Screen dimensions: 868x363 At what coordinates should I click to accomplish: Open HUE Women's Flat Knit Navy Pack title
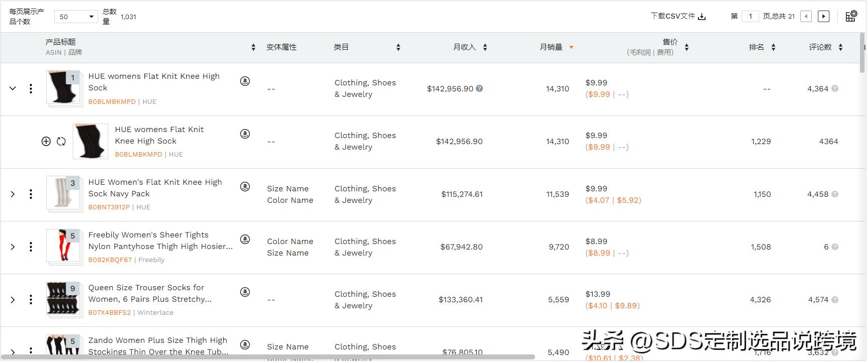pos(155,188)
